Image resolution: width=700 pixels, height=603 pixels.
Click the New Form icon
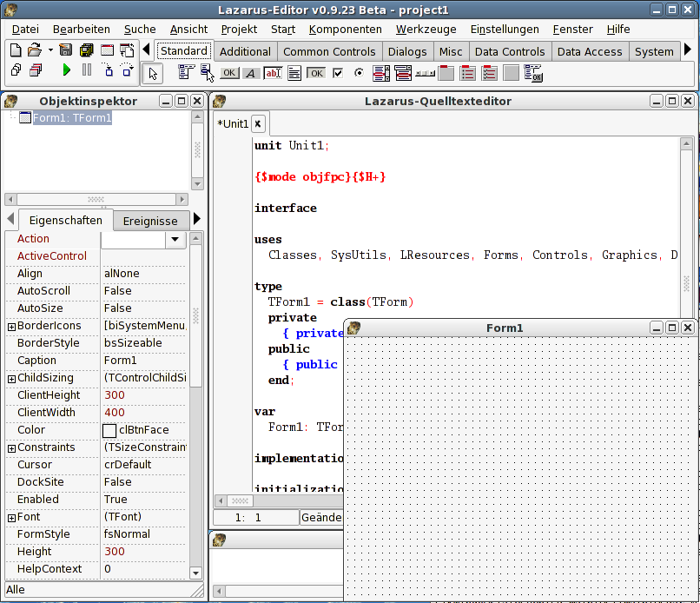coord(107,50)
